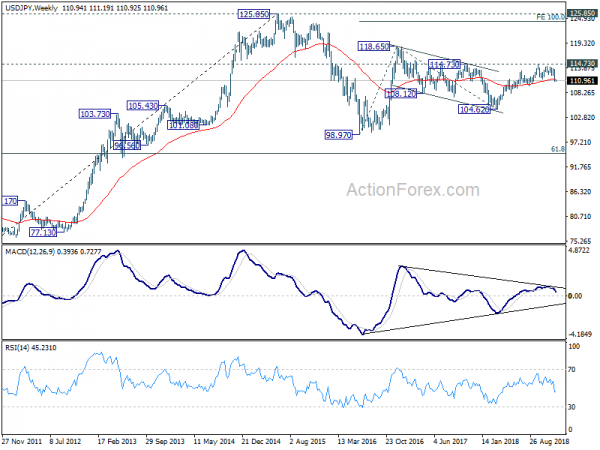This screenshot has height=450, width=600.
Task: Click the 26 Aug 2018 date label
Action: 549,441
